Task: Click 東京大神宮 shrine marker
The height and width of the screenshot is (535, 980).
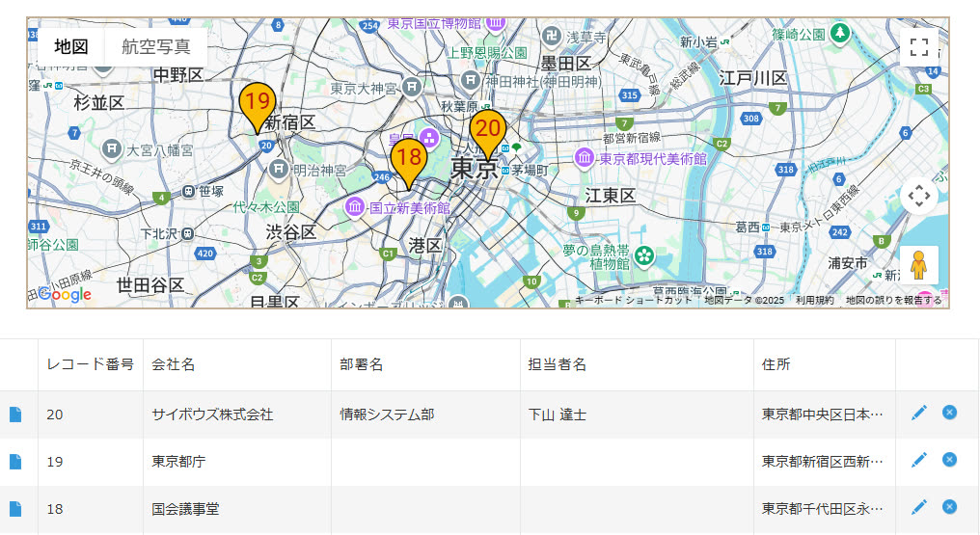Action: click(411, 87)
